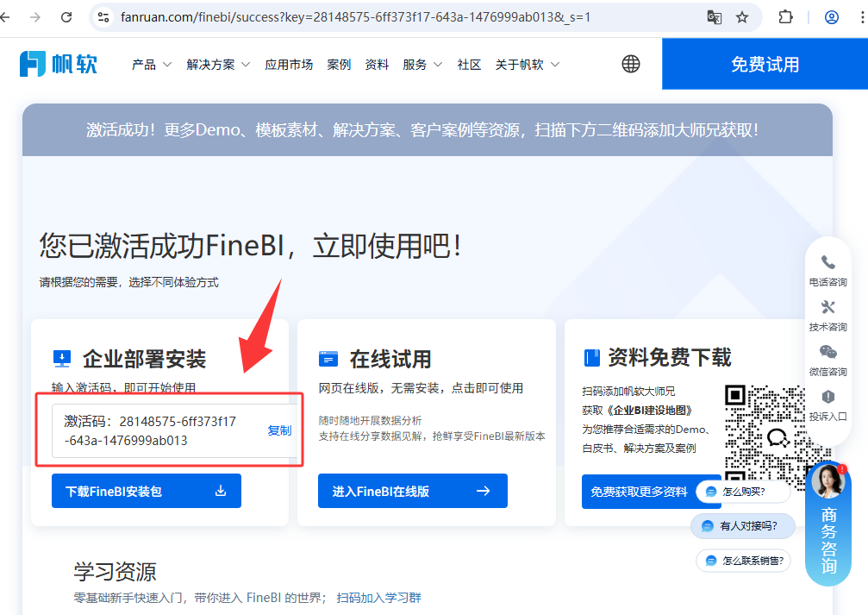Open the 社区 nav item
This screenshot has width=868, height=615.
(x=470, y=65)
